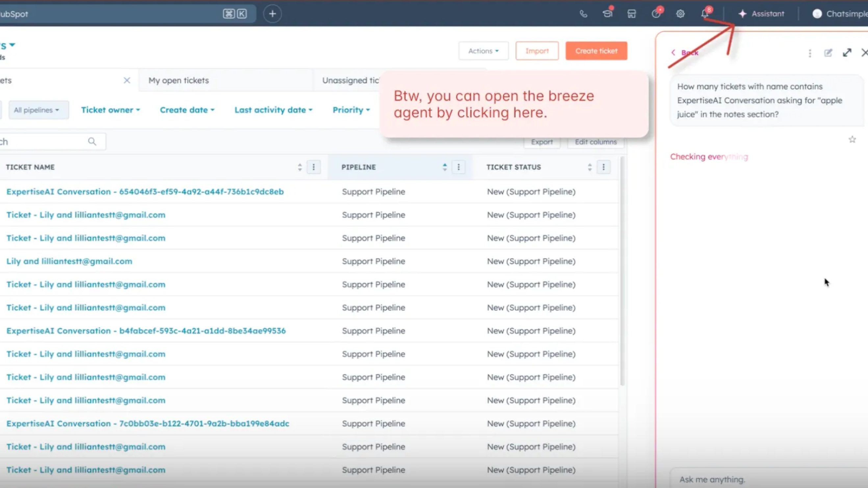The width and height of the screenshot is (868, 488).
Task: Open the Marketplace storefront icon
Action: pos(631,14)
